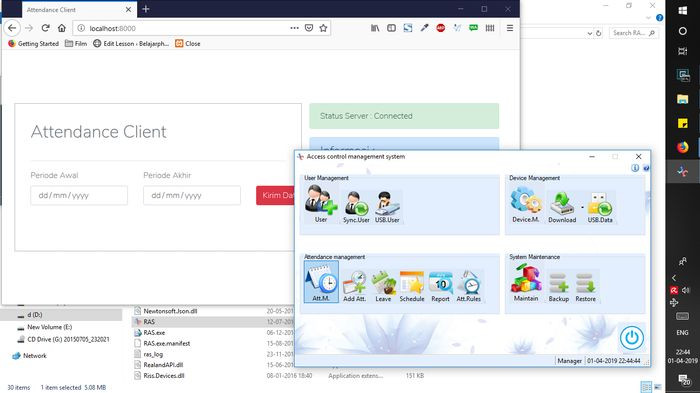Open the USB.Data icon
700x393 pixels.
pos(600,207)
